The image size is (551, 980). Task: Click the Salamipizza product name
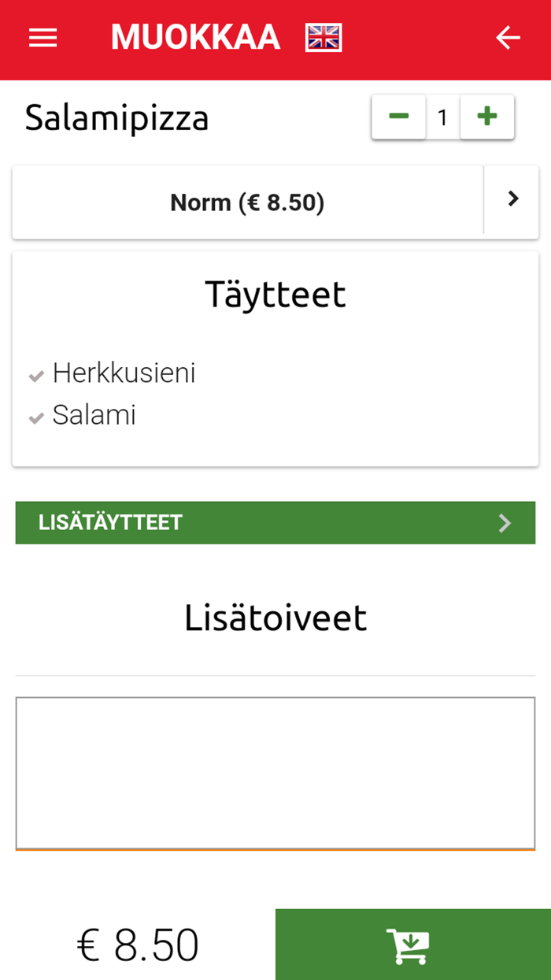coord(116,119)
